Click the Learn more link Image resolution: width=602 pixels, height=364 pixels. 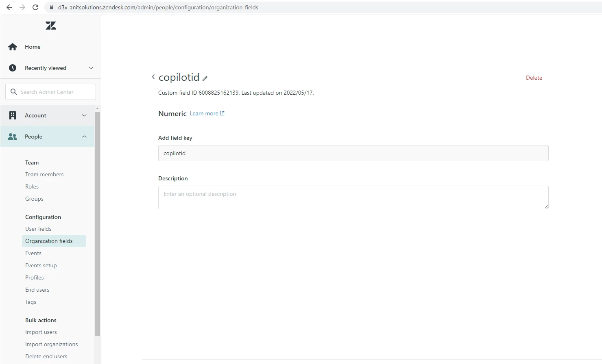coord(204,113)
